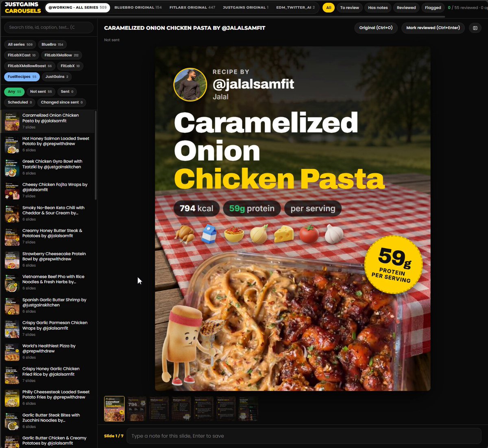Toggle the side panel layout icon
The width and height of the screenshot is (488, 448).
pyautogui.click(x=475, y=28)
